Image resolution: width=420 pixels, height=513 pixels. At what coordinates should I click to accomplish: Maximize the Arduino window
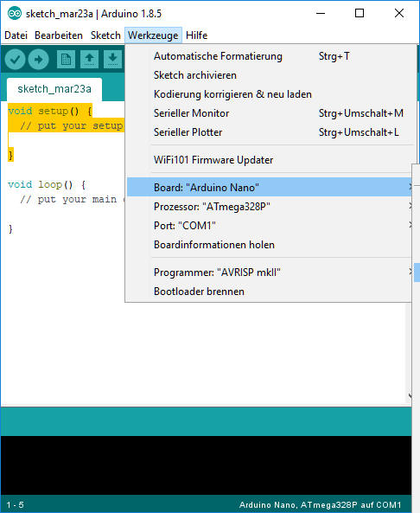[360, 14]
